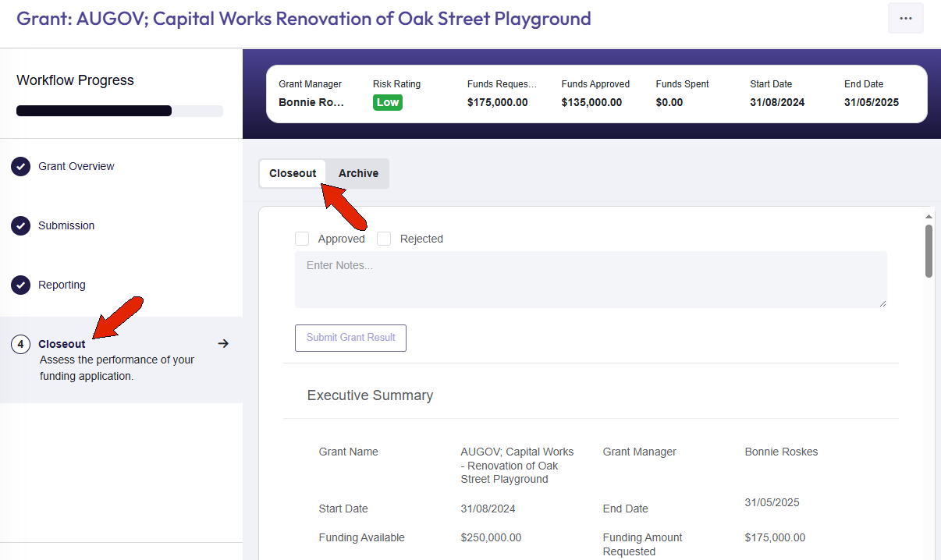This screenshot has height=560, width=941.
Task: Click the step 4 number circle
Action: click(x=21, y=344)
